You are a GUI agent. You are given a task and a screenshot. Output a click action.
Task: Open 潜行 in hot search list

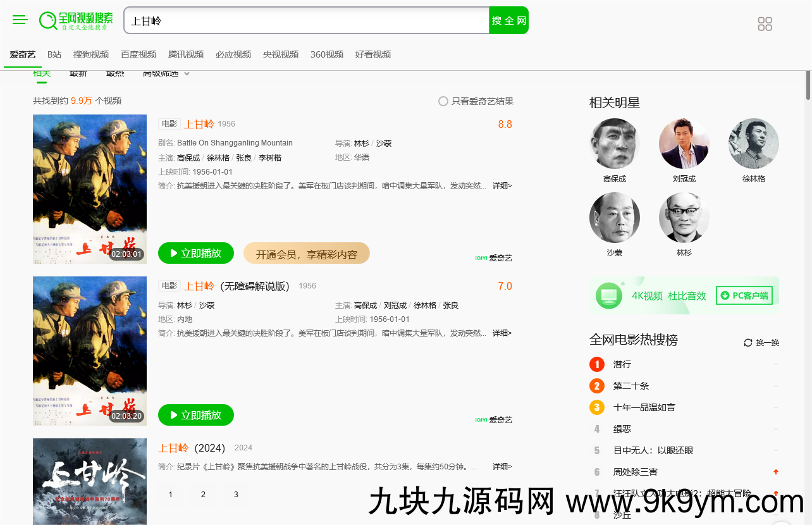pos(622,364)
